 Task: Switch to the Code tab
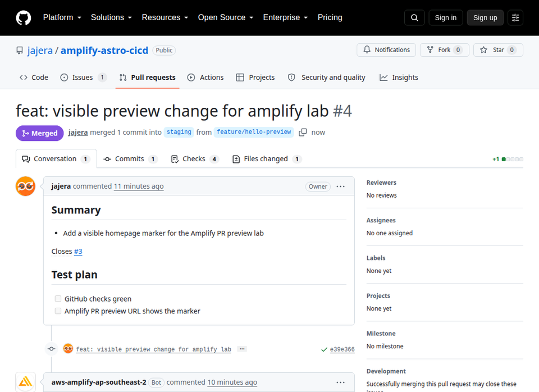pyautogui.click(x=34, y=78)
